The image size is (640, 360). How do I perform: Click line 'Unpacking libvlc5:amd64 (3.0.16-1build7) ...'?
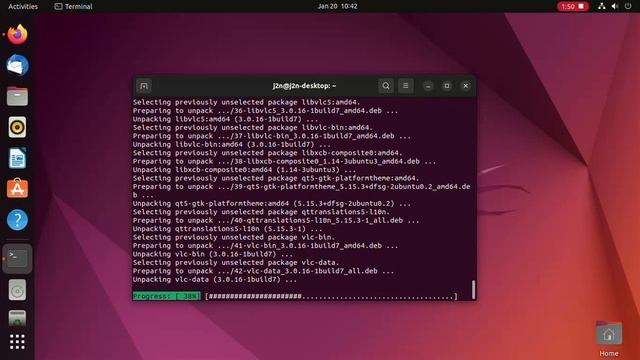pyautogui.click(x=225, y=119)
